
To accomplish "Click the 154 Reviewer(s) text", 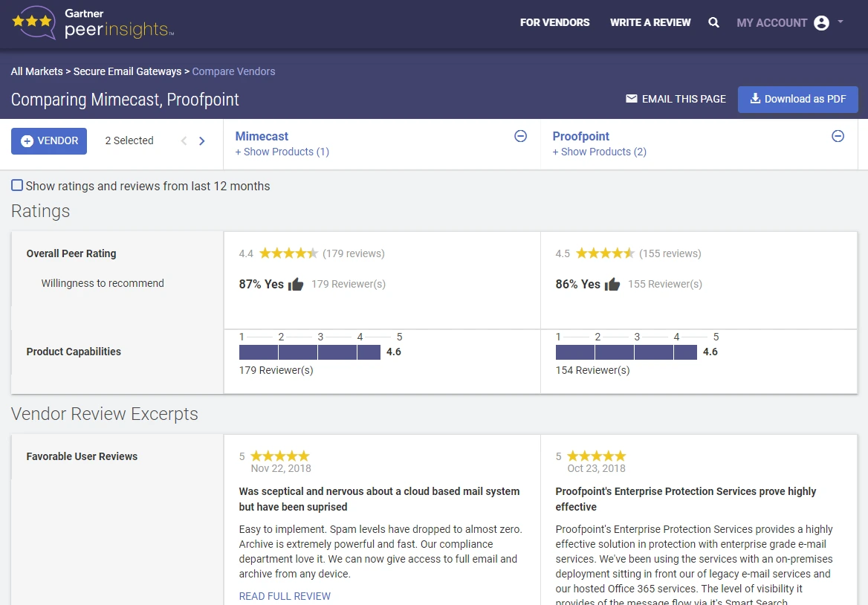I will coord(593,370).
